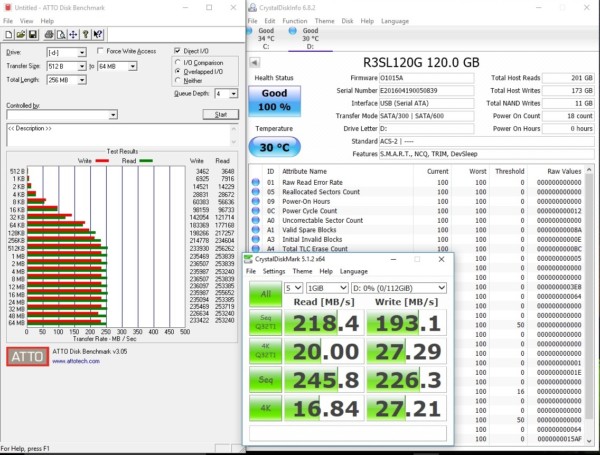Image resolution: width=600 pixels, height=455 pixels.
Task: Open ATTO File menu
Action: (8, 21)
